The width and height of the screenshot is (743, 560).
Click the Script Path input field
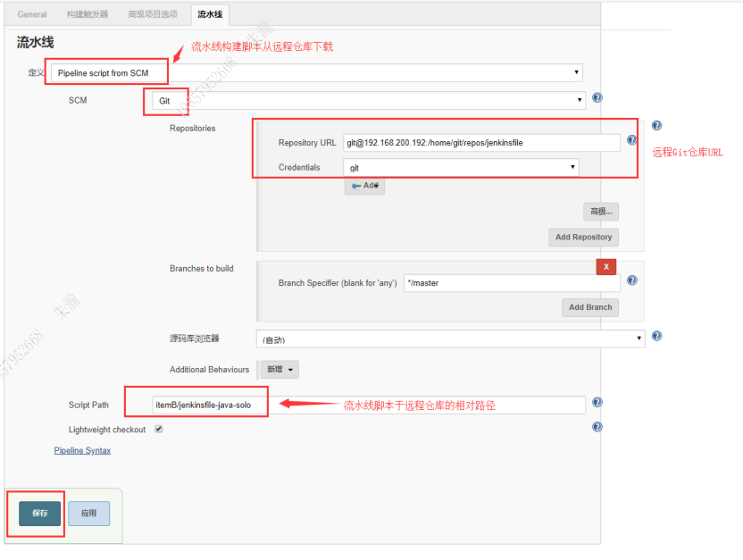pyautogui.click(x=368, y=405)
